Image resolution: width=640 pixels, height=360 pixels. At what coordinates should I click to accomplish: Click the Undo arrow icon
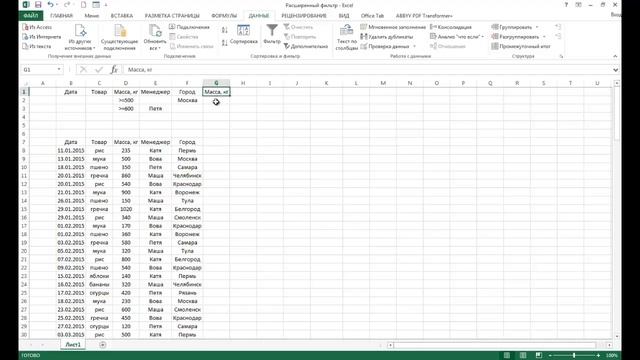[50, 5]
